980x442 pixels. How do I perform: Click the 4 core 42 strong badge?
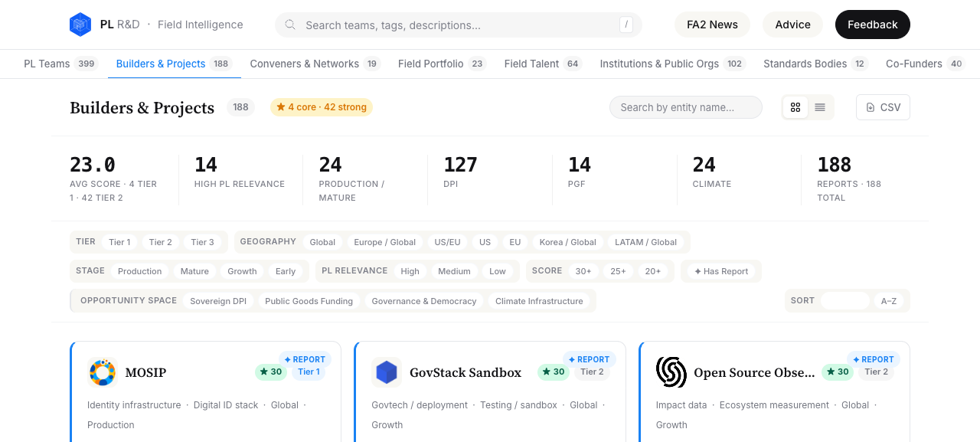pyautogui.click(x=322, y=107)
